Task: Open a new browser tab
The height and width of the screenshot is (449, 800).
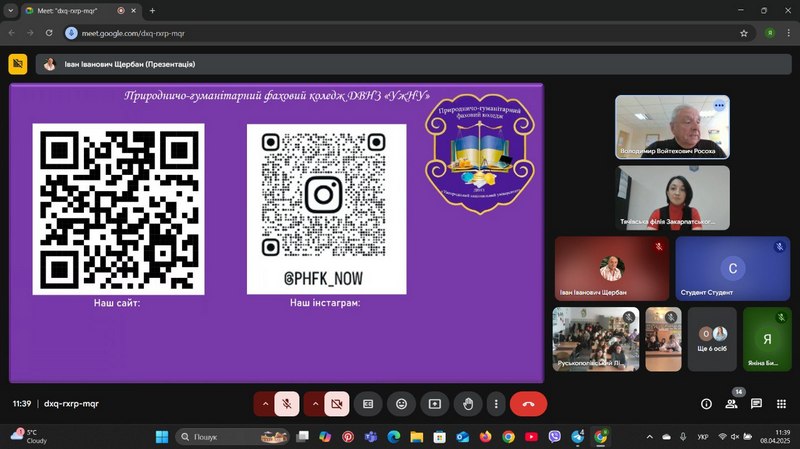Action: (152, 10)
